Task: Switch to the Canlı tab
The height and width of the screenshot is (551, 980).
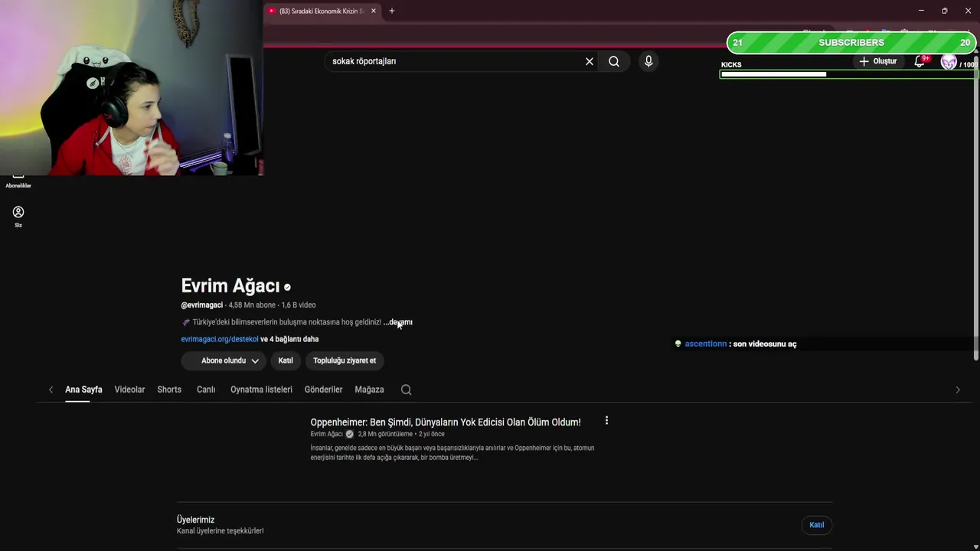Action: 206,390
